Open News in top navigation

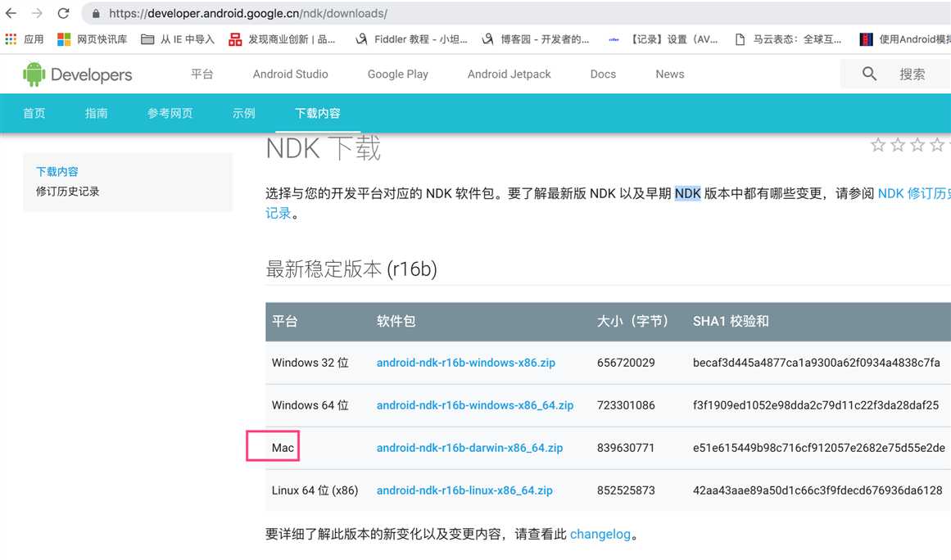coord(669,74)
